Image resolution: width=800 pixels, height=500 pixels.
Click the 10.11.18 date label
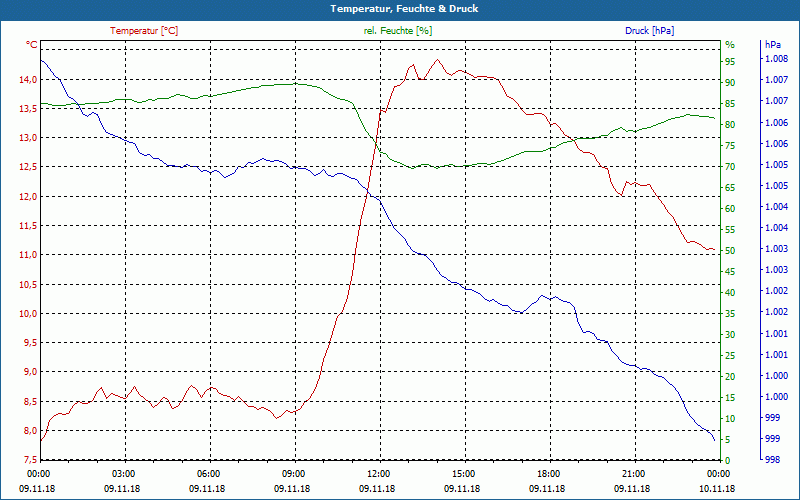coord(717,488)
